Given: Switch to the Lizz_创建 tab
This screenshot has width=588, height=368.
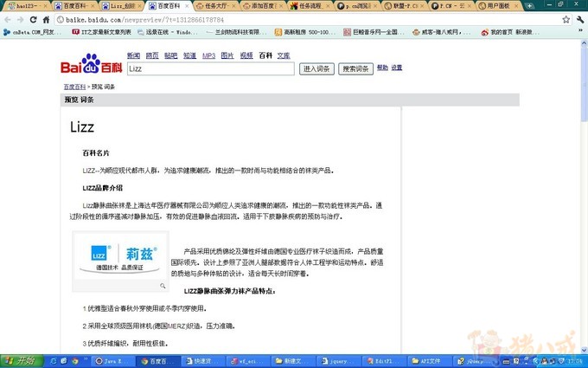Looking at the screenshot, I should [122, 6].
